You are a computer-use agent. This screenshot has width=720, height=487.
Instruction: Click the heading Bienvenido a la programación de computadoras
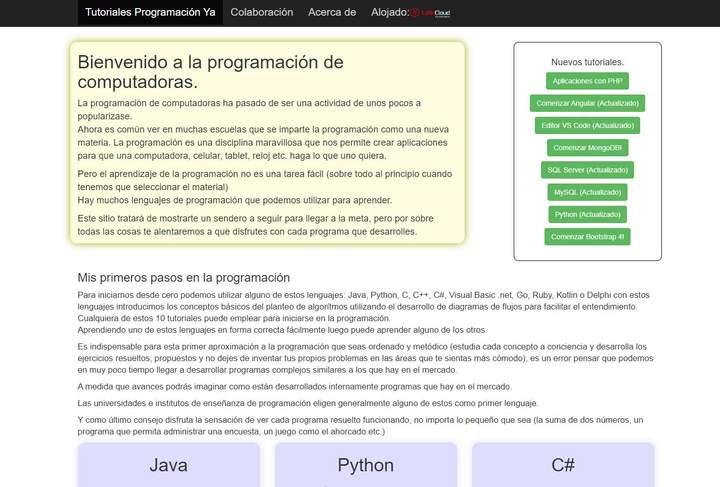(x=210, y=72)
